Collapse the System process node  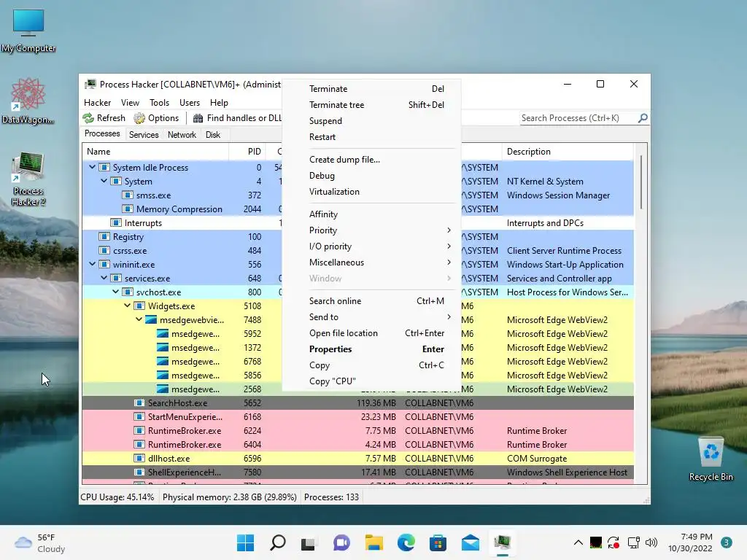click(x=104, y=181)
